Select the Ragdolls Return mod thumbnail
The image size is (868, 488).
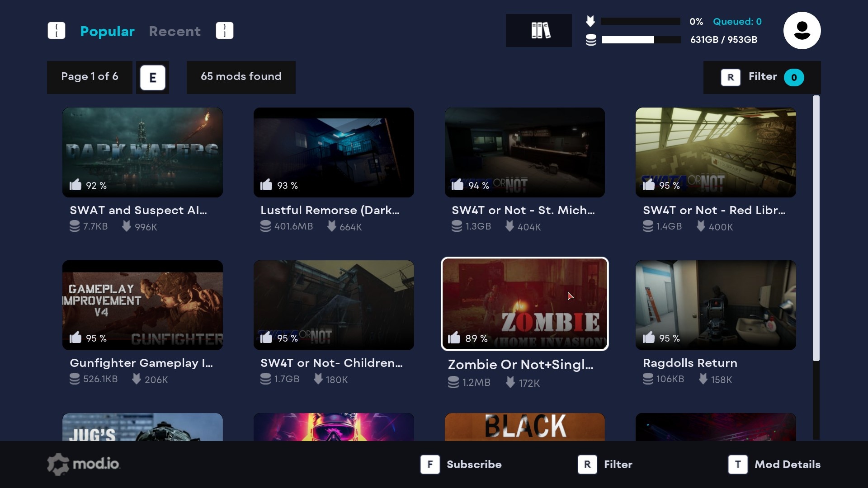(x=716, y=305)
